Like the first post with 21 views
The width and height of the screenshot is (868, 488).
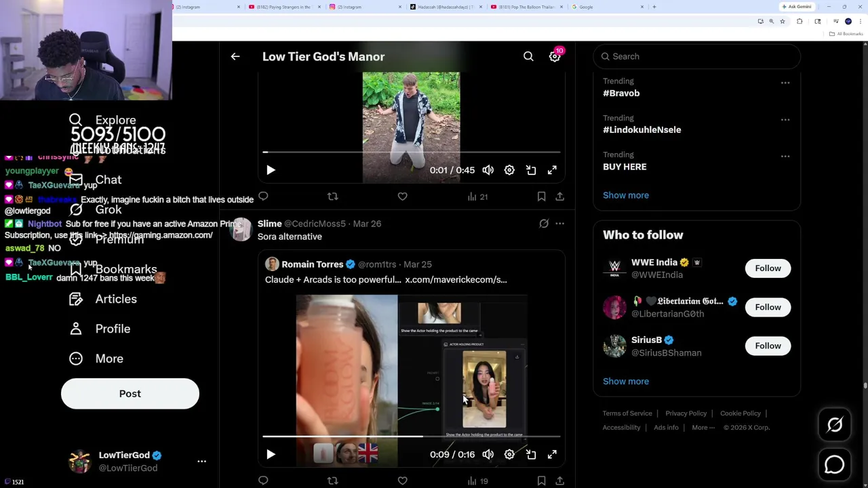pyautogui.click(x=402, y=197)
